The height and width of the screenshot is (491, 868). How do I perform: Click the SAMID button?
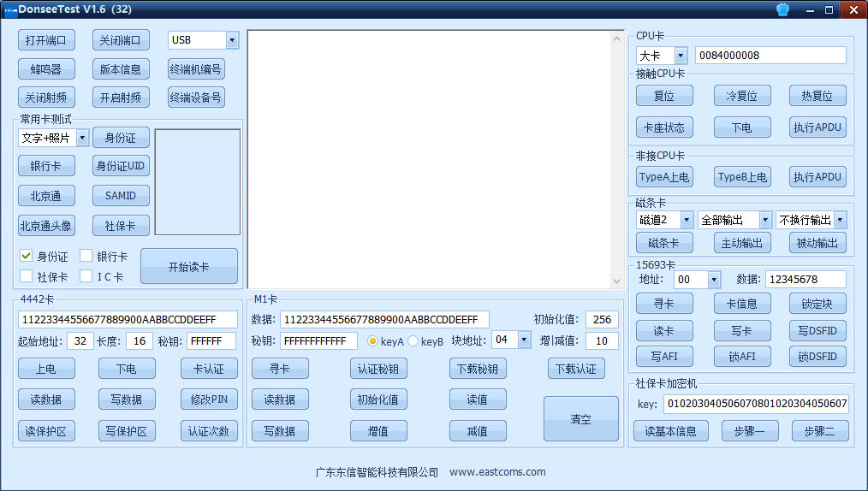(x=121, y=196)
